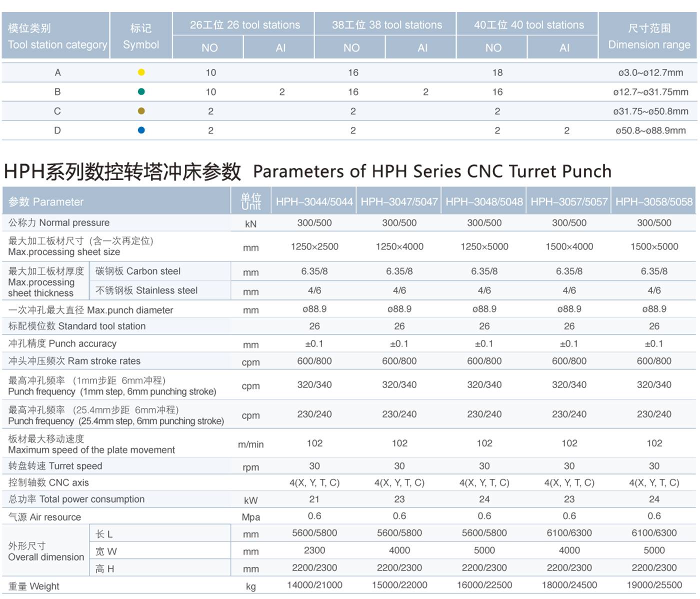This screenshot has height=599, width=700.
Task: Click the yellow dot symbol for category A
Action: 141,72
